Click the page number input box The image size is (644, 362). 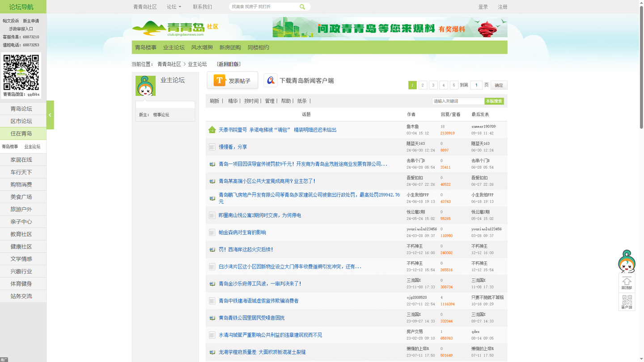pyautogui.click(x=476, y=85)
